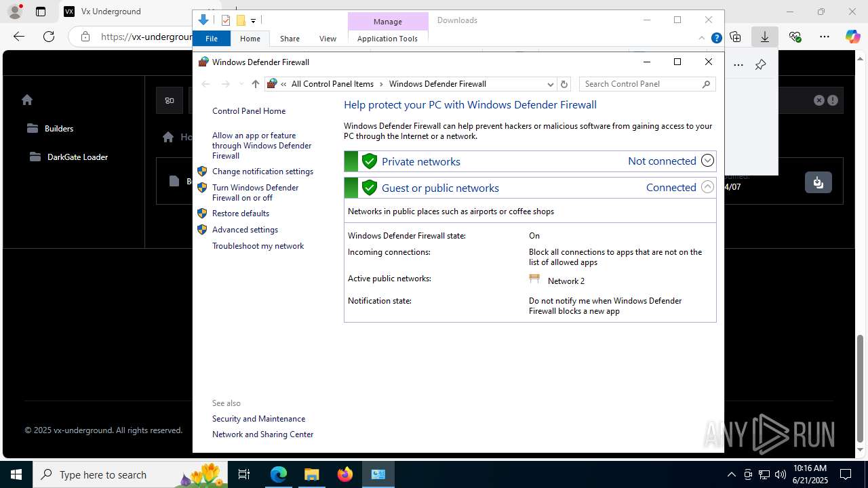Open File Explorer help question mark

coord(716,39)
